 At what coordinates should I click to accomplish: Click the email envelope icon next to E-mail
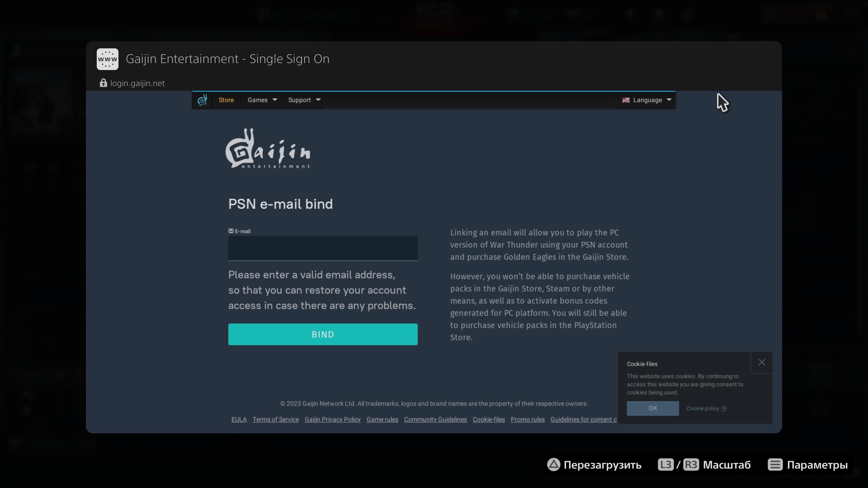pos(231,231)
